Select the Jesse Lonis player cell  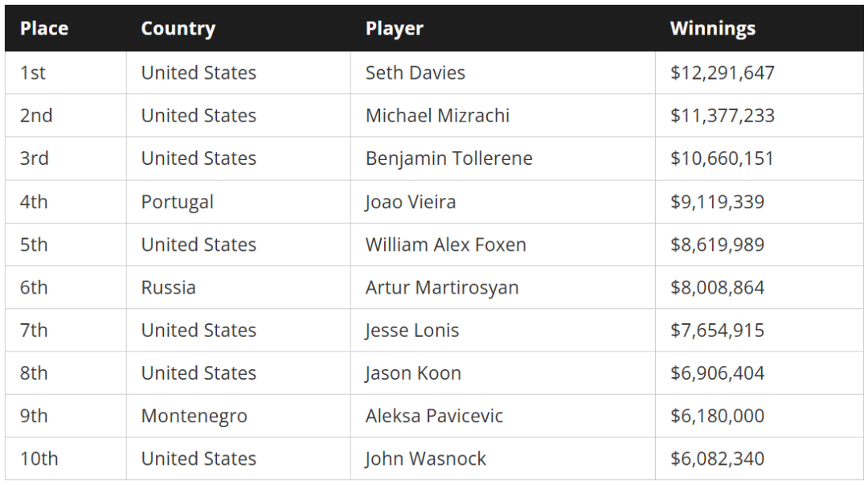[x=502, y=331]
